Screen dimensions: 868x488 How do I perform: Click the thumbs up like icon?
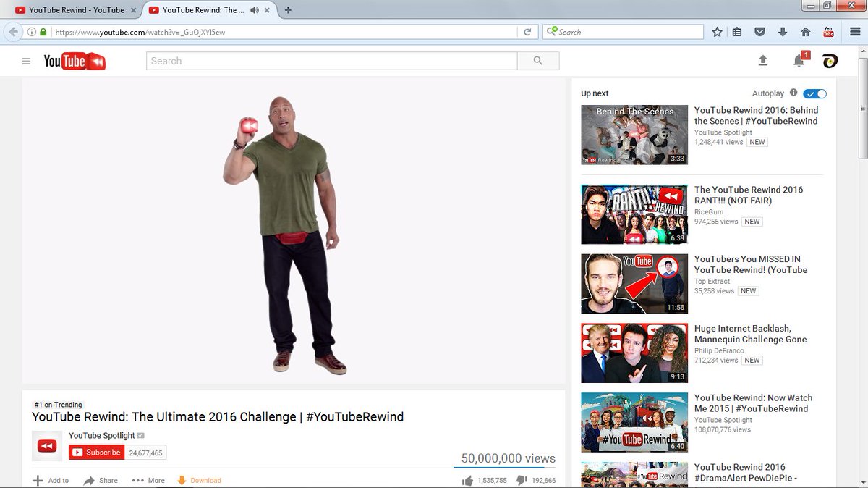coord(467,481)
